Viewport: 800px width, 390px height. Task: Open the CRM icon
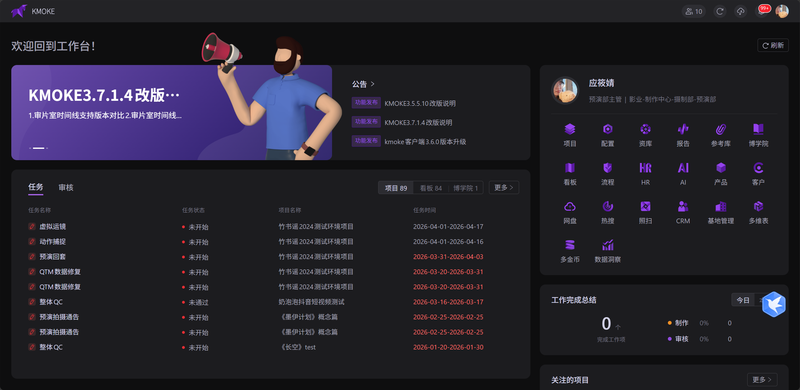pyautogui.click(x=683, y=206)
